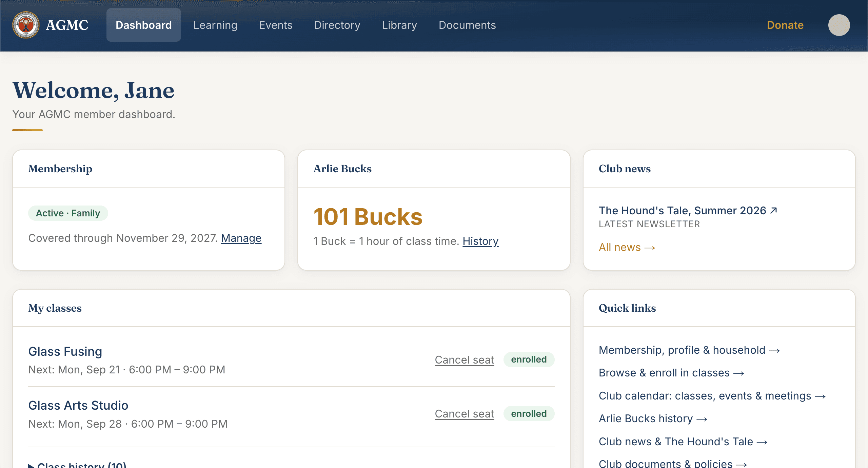Image resolution: width=868 pixels, height=468 pixels.
Task: Open the Glass Arts Studio class
Action: point(78,406)
